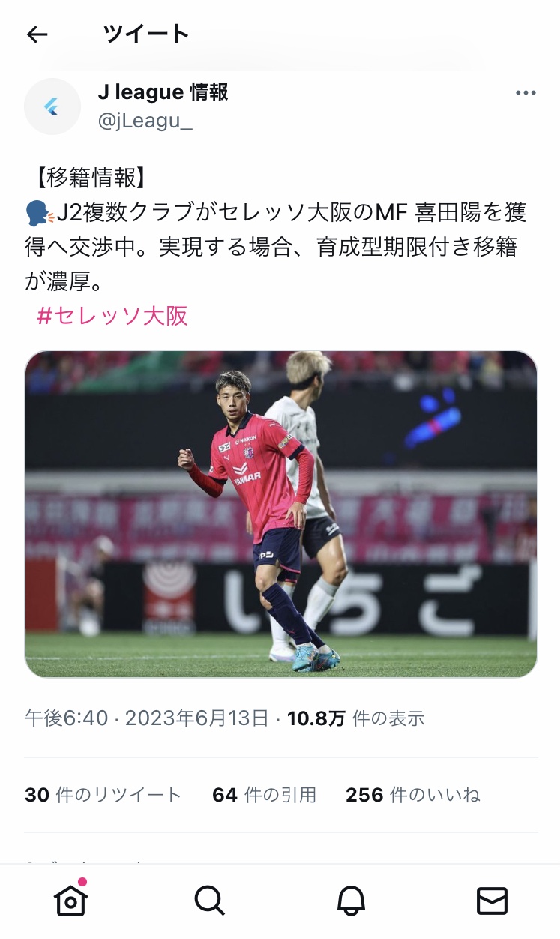Screen dimensions: 560x939
Task: Tap the 10.8万 件の表示 view count
Action: 355,718
